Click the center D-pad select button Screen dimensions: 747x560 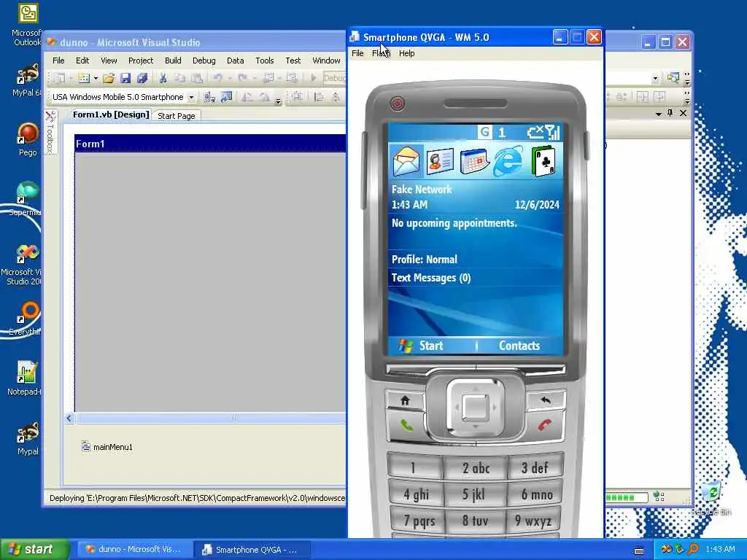click(x=476, y=408)
